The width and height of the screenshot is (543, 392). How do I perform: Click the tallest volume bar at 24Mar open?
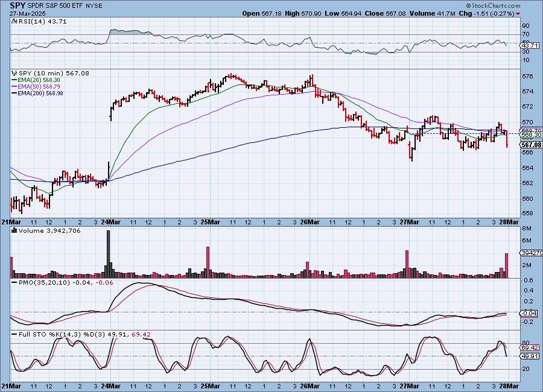click(x=108, y=254)
